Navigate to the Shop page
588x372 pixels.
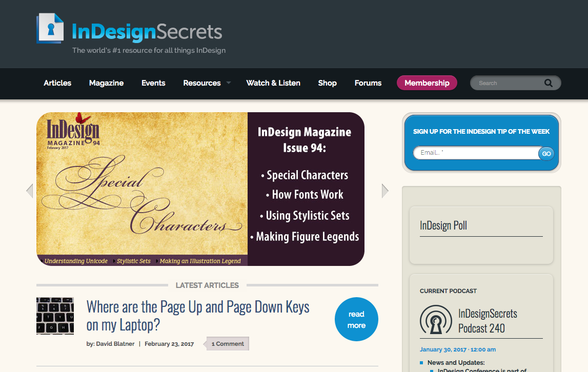tap(327, 83)
